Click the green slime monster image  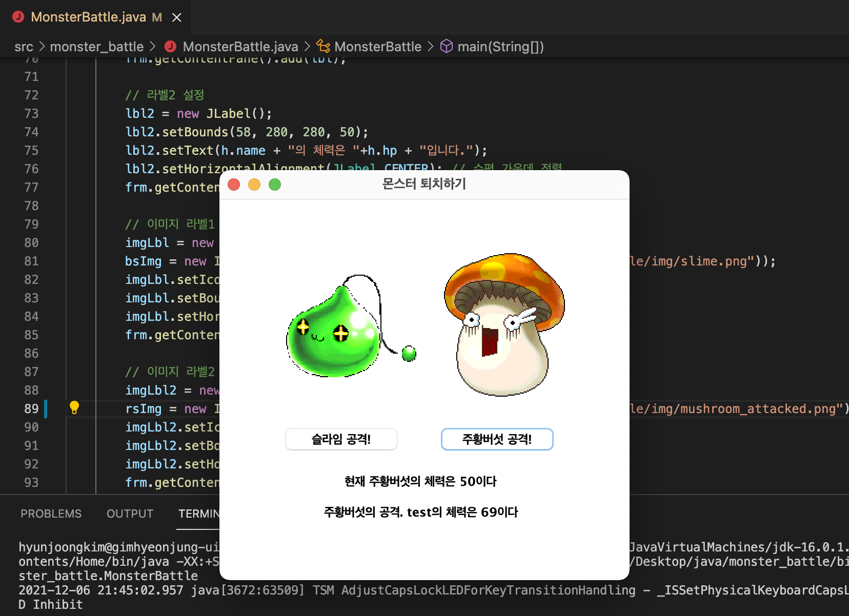click(x=351, y=326)
